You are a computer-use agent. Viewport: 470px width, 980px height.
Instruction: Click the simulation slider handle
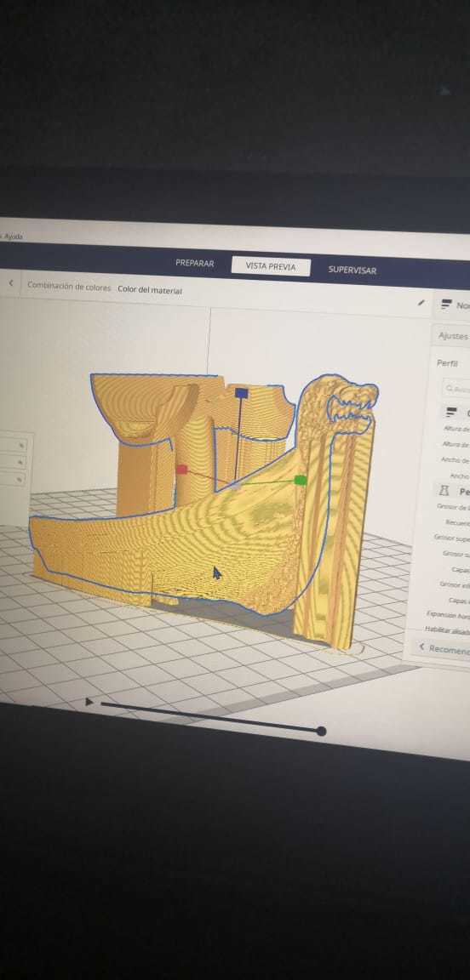click(x=321, y=731)
